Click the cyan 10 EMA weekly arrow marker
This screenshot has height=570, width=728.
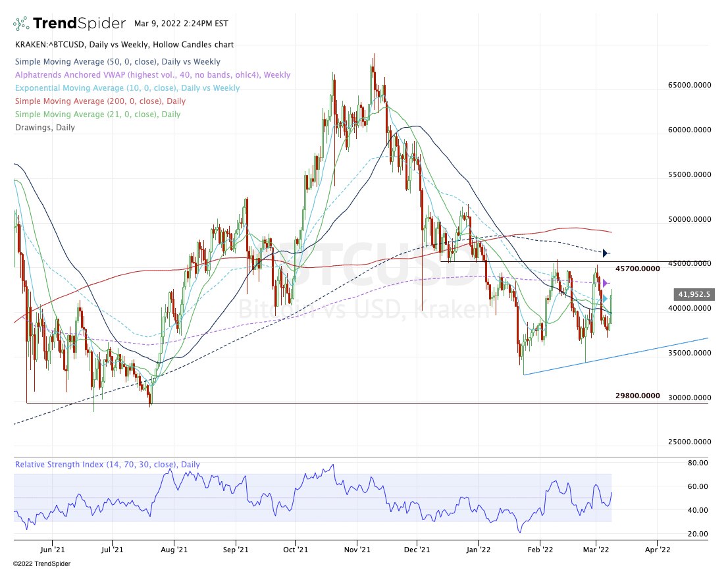(606, 299)
